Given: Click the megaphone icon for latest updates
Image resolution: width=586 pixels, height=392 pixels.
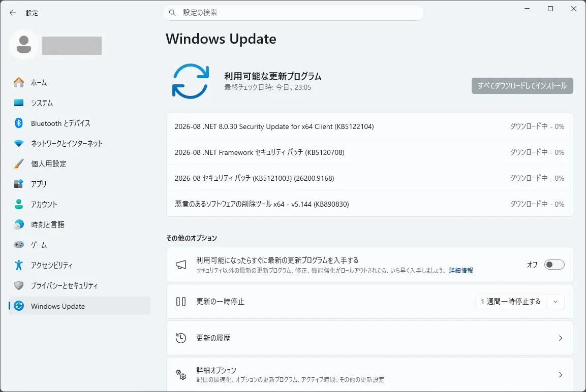Looking at the screenshot, I should click(181, 265).
